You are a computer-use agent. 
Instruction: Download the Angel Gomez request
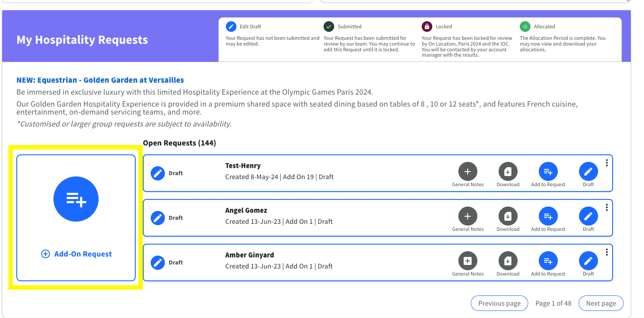point(508,216)
